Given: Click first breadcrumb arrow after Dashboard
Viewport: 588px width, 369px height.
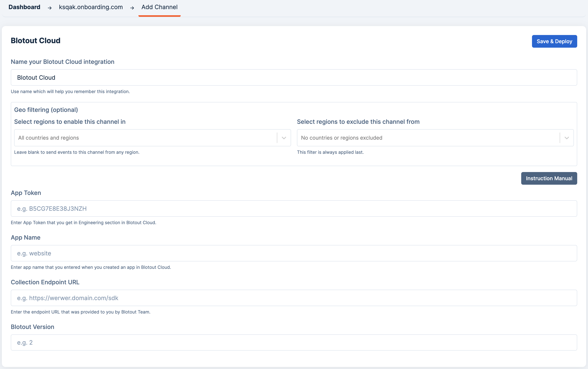Looking at the screenshot, I should (50, 8).
